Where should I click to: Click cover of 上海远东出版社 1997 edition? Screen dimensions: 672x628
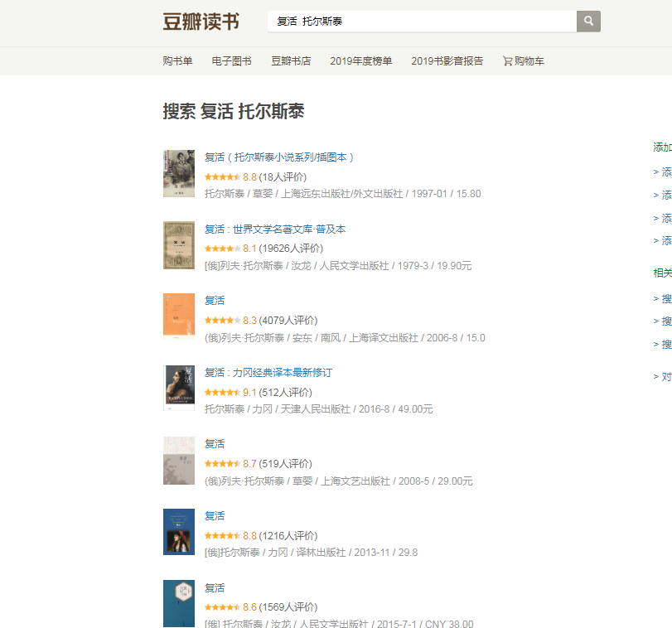(179, 173)
